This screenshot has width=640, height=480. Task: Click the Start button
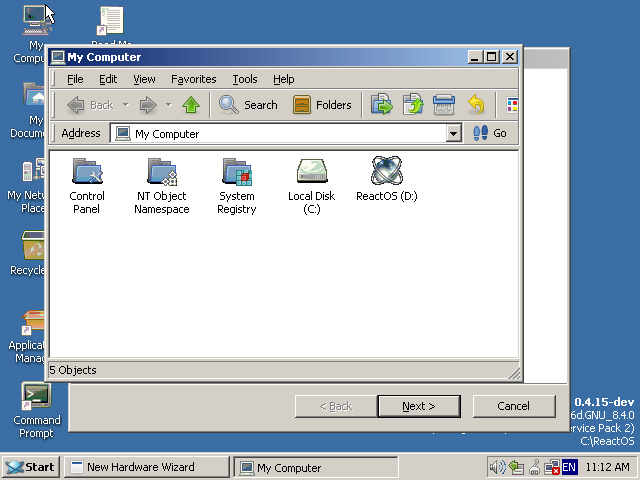pyautogui.click(x=31, y=467)
